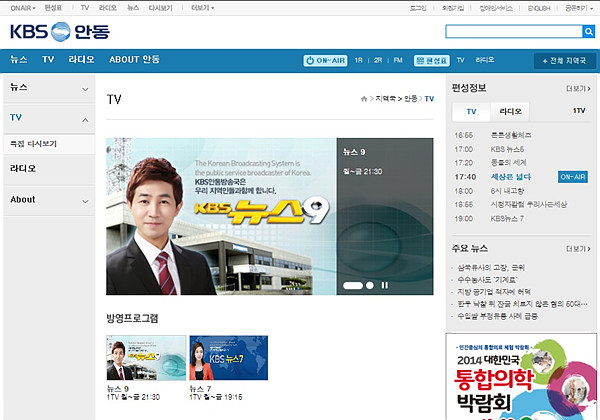Click the 뉴스 9 title under first thumbnail
Viewport: 600px width, 420px height.
[118, 389]
